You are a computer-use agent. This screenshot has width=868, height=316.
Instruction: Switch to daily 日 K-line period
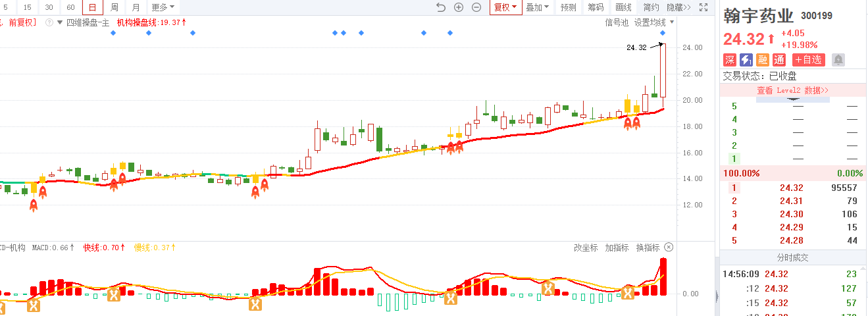point(92,8)
